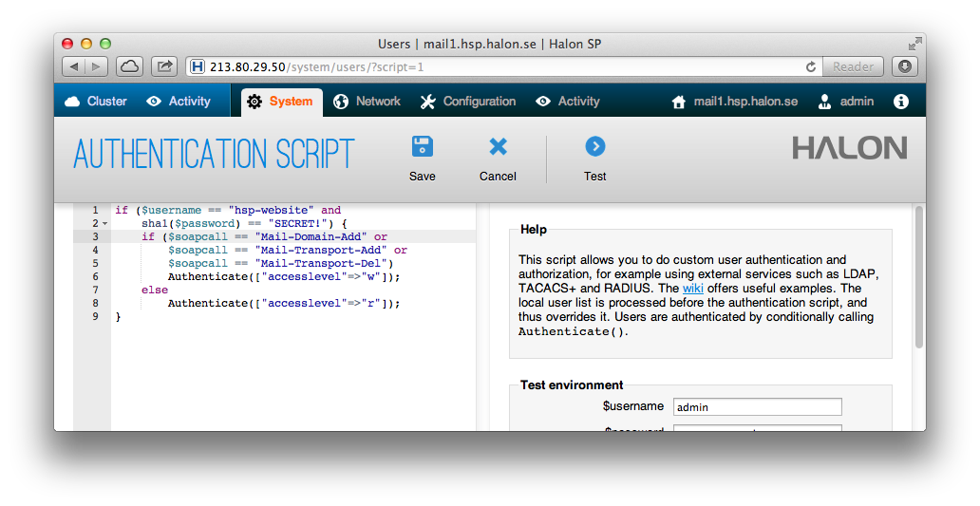Image resolution: width=980 pixels, height=506 pixels.
Task: Click the Cancel X icon
Action: (x=499, y=147)
